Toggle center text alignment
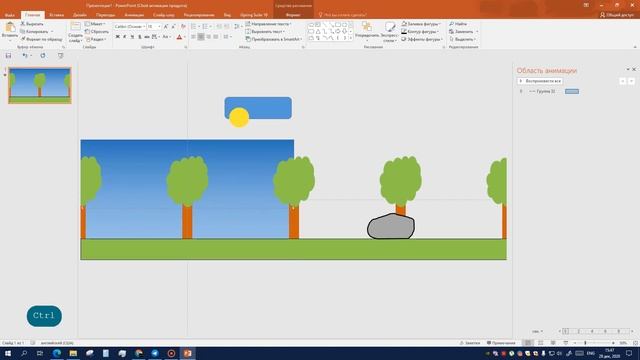 pos(201,37)
